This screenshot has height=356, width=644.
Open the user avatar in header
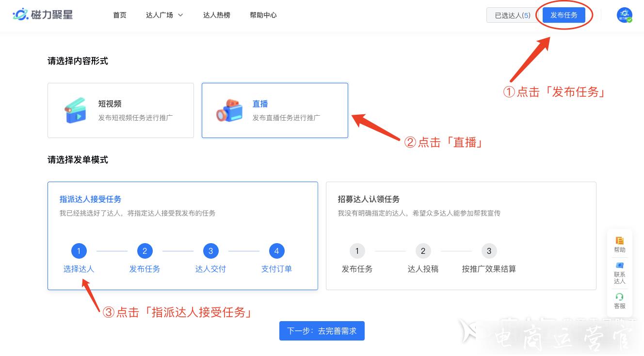[x=625, y=15]
